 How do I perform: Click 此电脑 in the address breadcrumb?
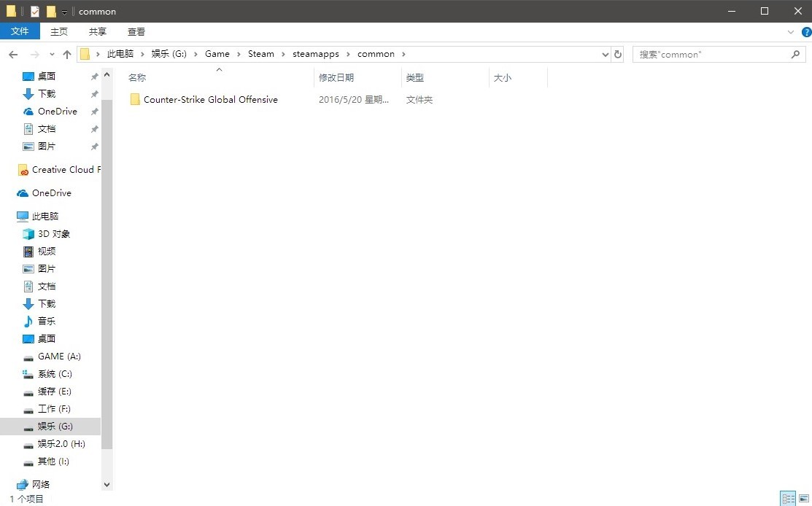[120, 54]
